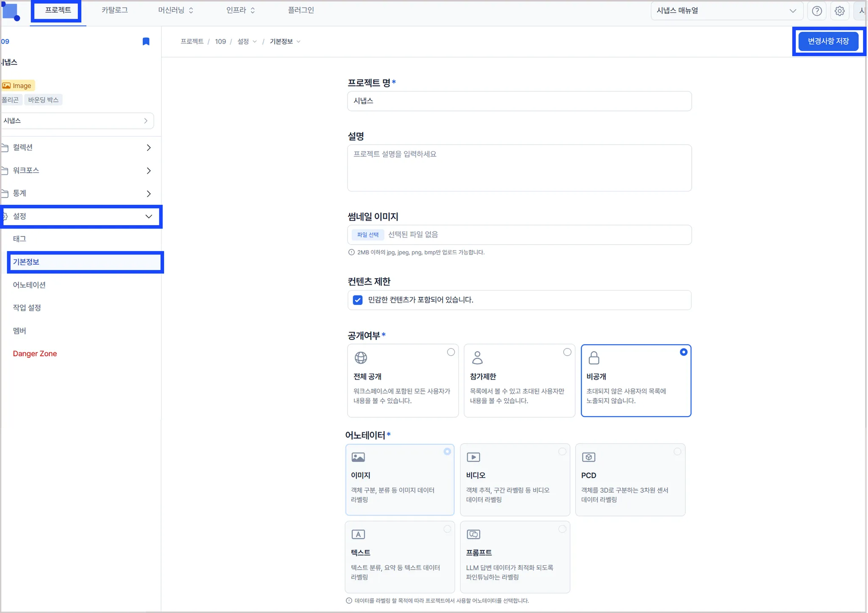Save changes with the 변경사항 저장 button
868x613 pixels.
coord(828,41)
